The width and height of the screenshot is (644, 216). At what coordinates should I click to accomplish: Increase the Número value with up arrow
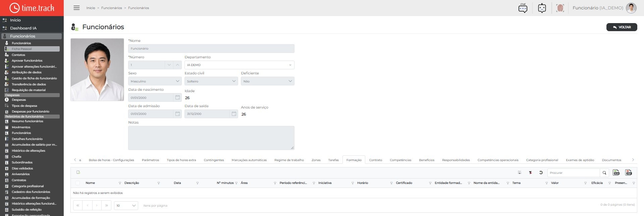click(177, 65)
